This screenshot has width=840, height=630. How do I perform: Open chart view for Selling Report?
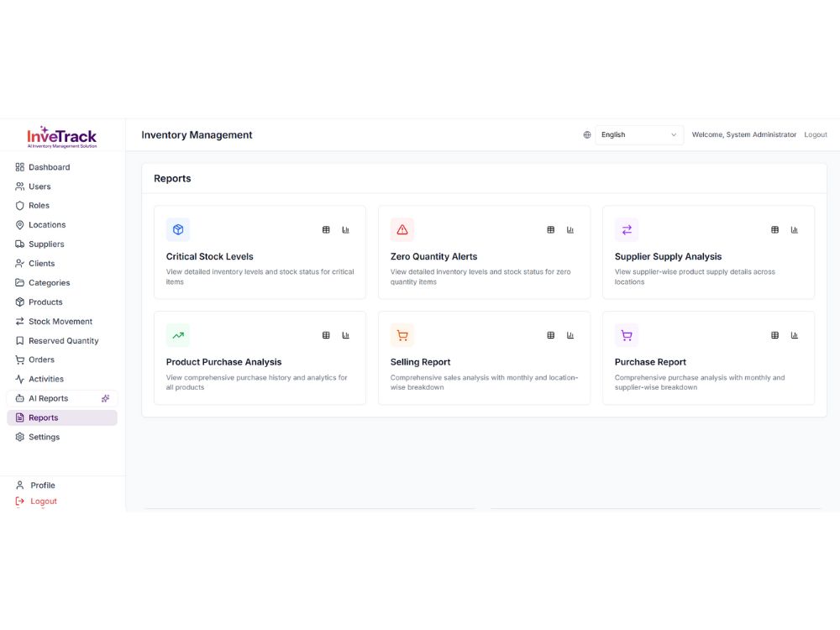coord(570,335)
